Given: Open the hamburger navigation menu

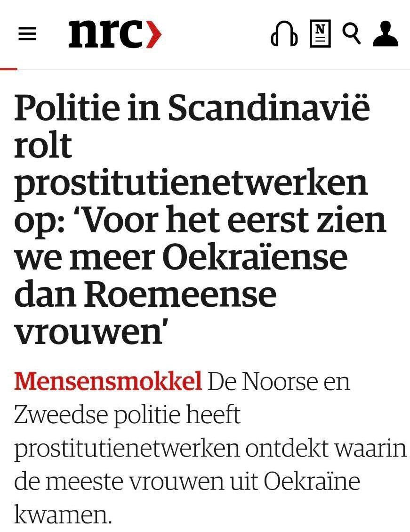Looking at the screenshot, I should pyautogui.click(x=27, y=34).
